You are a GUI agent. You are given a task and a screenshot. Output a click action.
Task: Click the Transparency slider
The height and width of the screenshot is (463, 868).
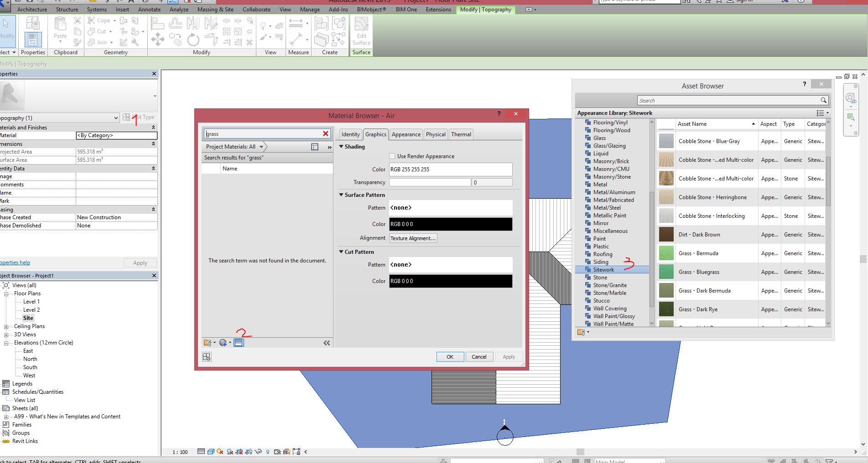tap(430, 182)
